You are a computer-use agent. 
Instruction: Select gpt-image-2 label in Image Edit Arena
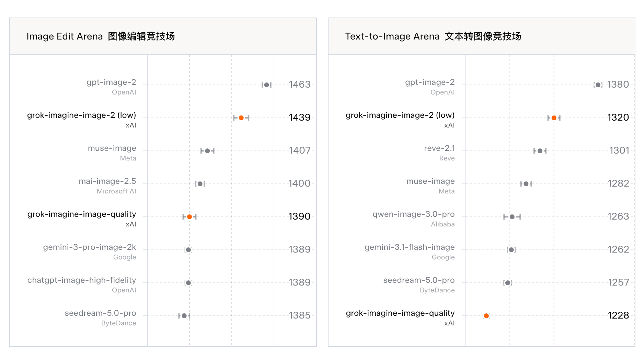[111, 82]
